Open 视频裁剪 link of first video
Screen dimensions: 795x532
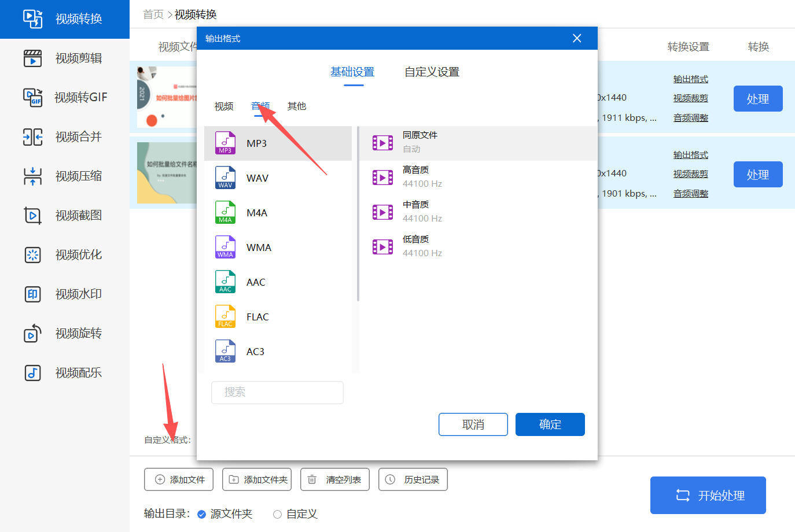(691, 98)
